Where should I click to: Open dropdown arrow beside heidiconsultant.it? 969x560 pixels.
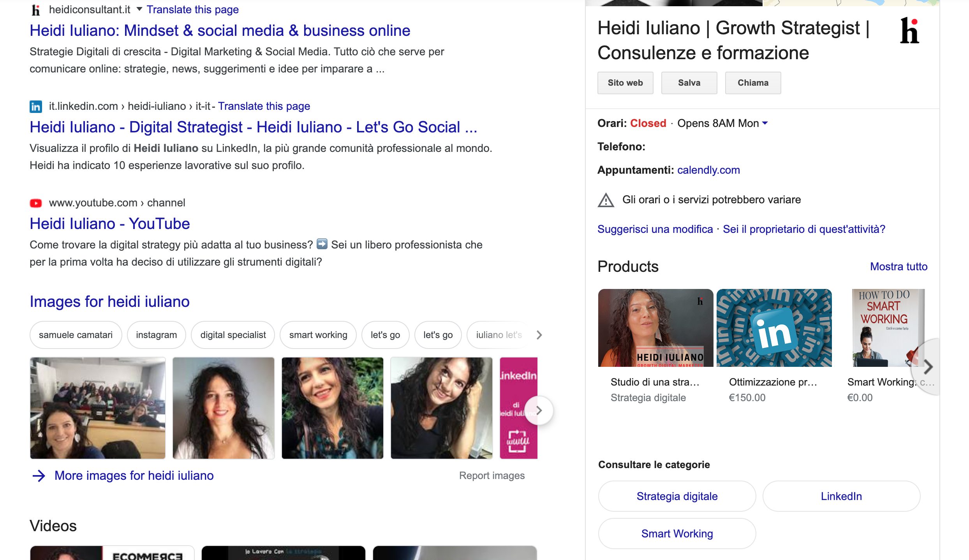click(139, 9)
